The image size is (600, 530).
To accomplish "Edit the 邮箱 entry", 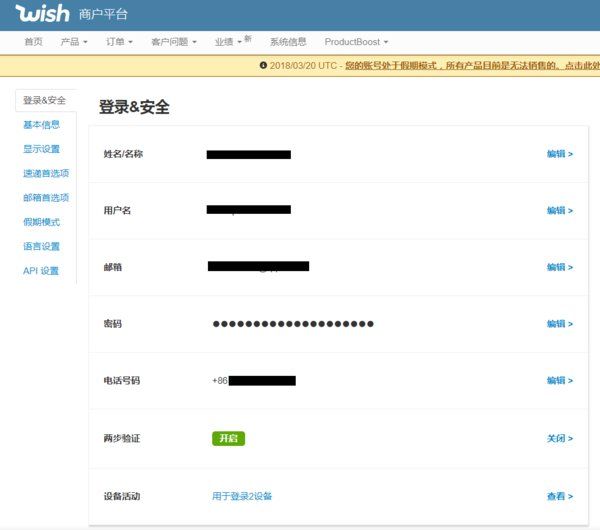I will tap(559, 267).
